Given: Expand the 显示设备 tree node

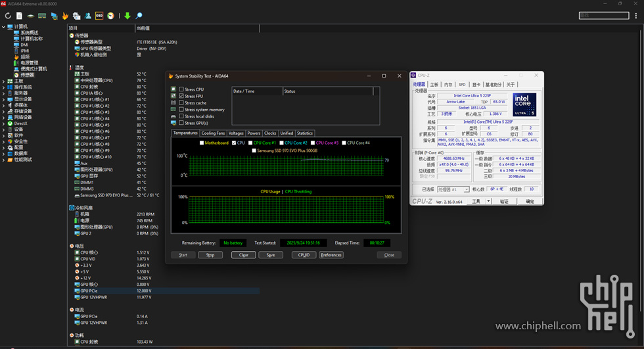Looking at the screenshot, I should coord(4,99).
